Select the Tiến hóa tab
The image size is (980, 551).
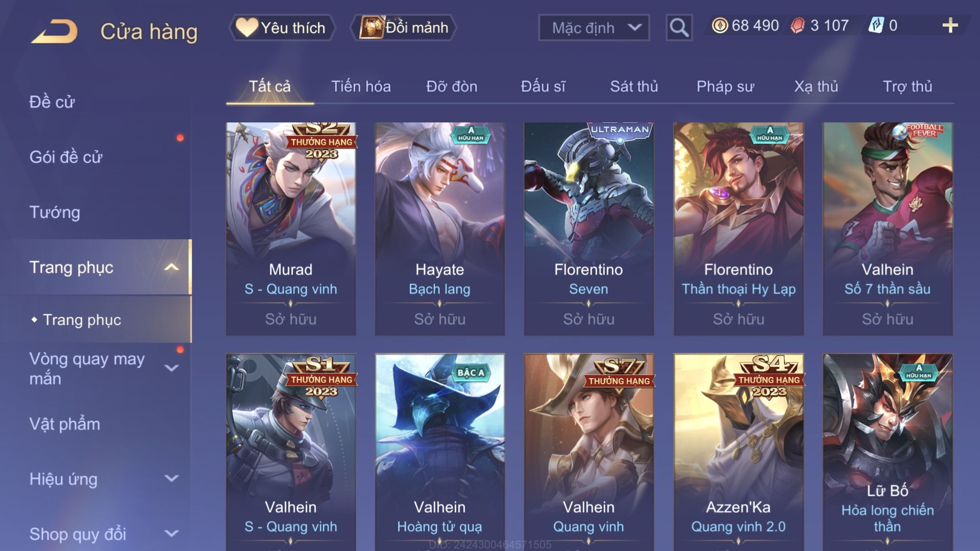point(361,86)
